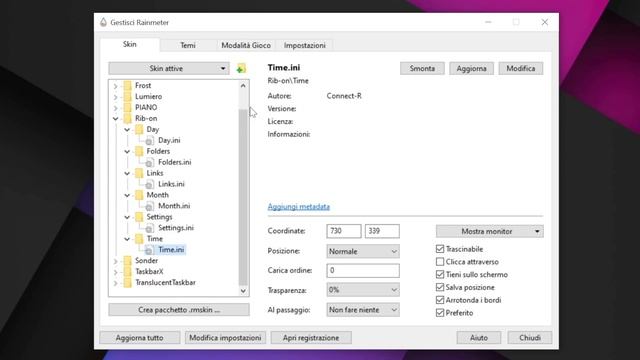Screen dimensions: 640x360
Task: Toggle Arrotonda i bordi checkbox
Action: 440,300
